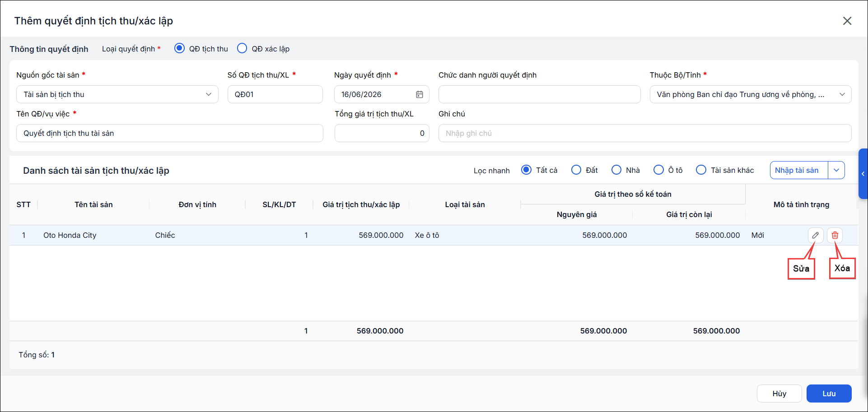Screen dimensions: 868x412
Task: Filter the asset list by Ô tô
Action: pyautogui.click(x=658, y=170)
